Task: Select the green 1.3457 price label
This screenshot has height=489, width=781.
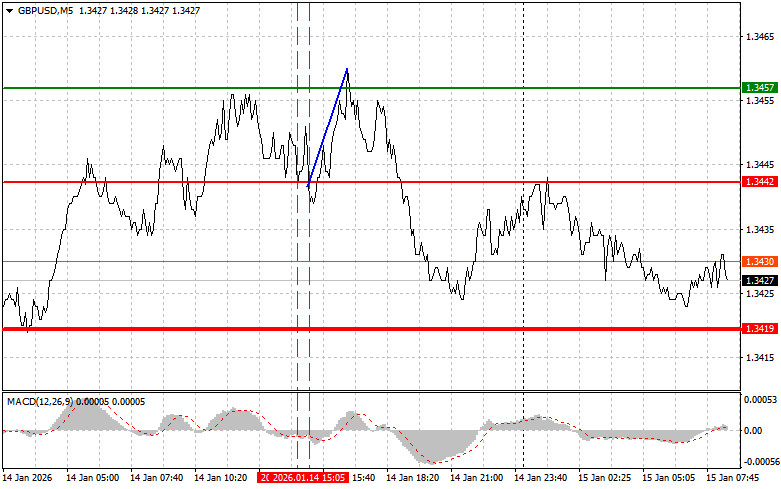Action: click(x=760, y=88)
